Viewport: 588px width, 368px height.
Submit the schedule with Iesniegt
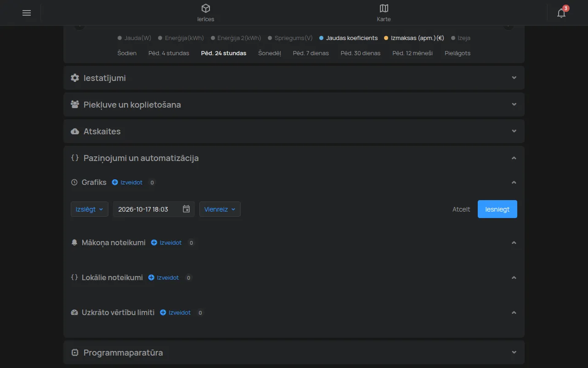click(498, 209)
